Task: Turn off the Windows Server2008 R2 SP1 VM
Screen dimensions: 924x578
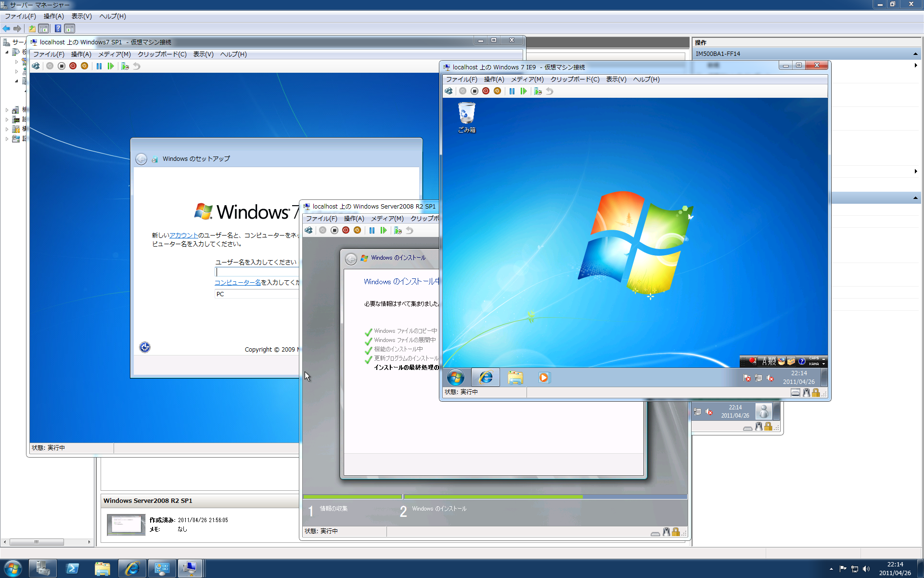Action: (x=334, y=230)
